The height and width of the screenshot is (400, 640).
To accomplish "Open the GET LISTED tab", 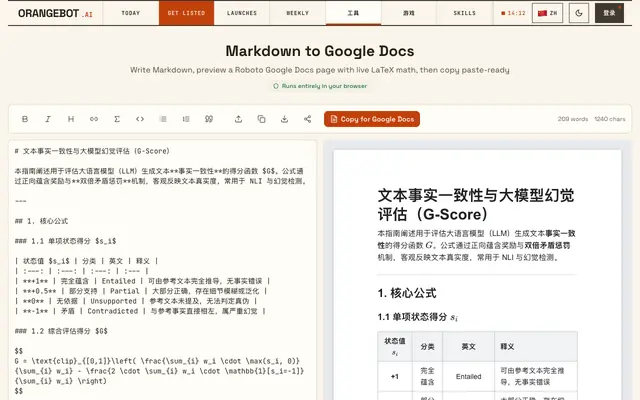I will coord(187,13).
